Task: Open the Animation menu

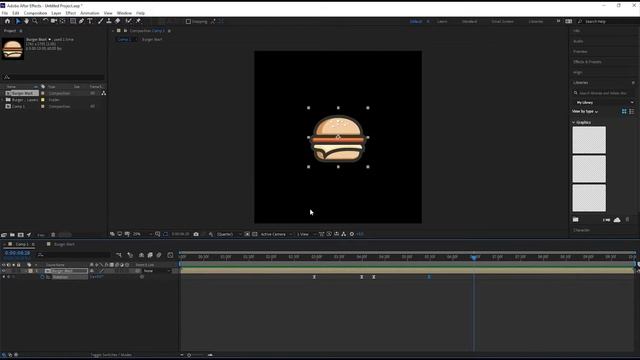Action: click(x=89, y=13)
